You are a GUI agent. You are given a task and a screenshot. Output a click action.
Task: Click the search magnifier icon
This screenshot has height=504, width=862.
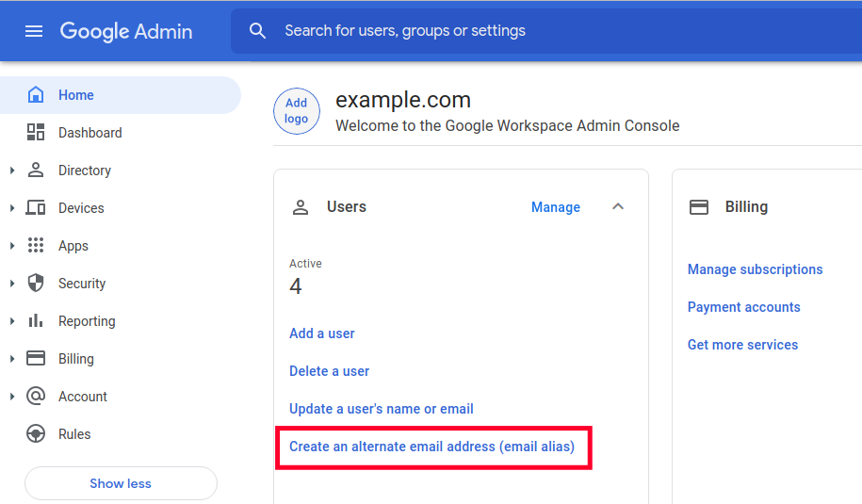(257, 31)
